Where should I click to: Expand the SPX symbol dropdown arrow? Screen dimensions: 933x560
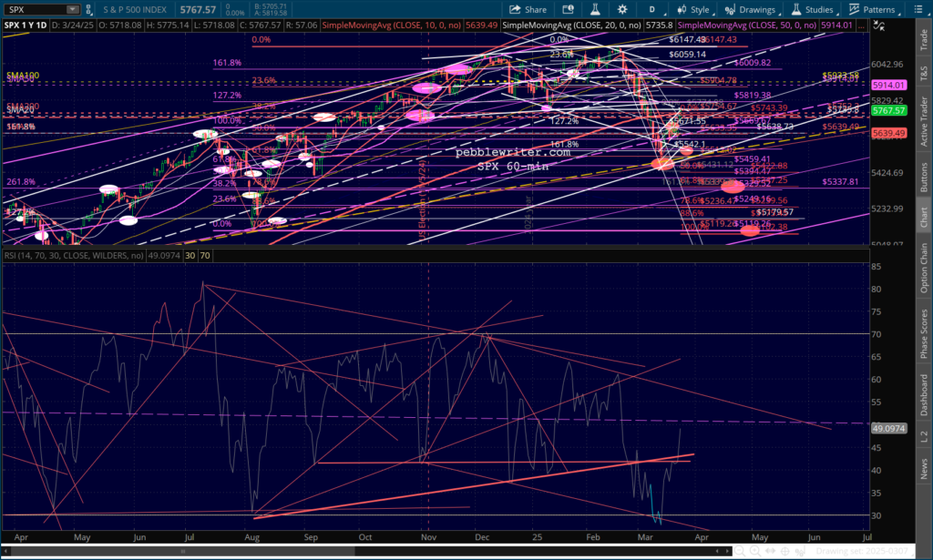pyautogui.click(x=73, y=9)
